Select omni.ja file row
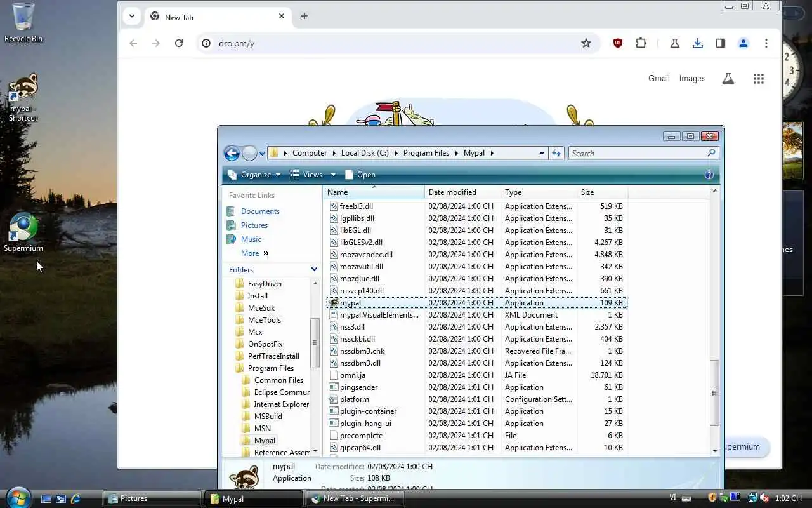The image size is (812, 508). (x=476, y=375)
